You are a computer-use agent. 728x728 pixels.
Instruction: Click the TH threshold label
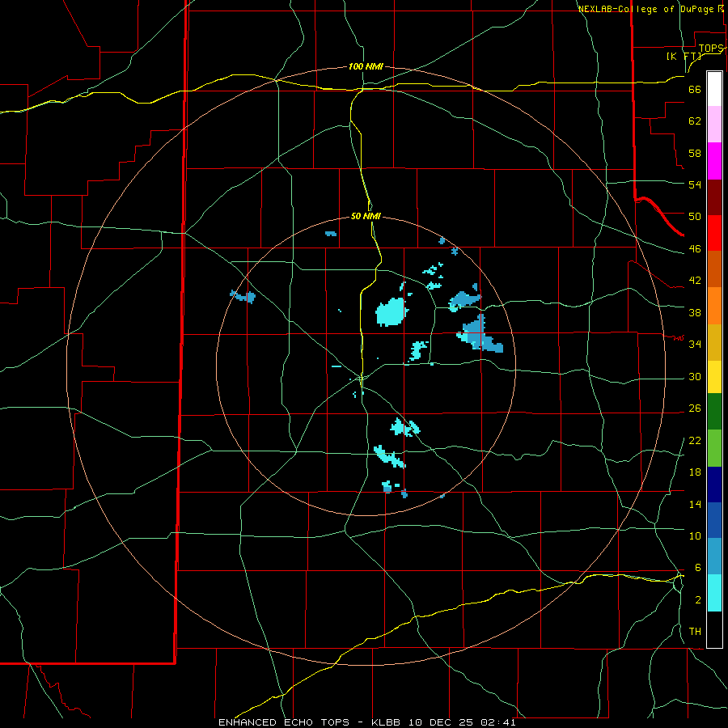click(695, 632)
